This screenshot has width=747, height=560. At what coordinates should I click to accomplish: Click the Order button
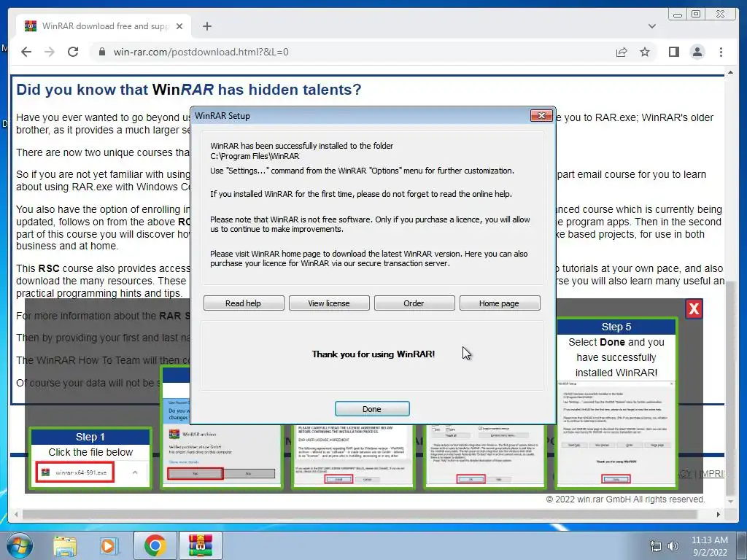click(x=414, y=303)
